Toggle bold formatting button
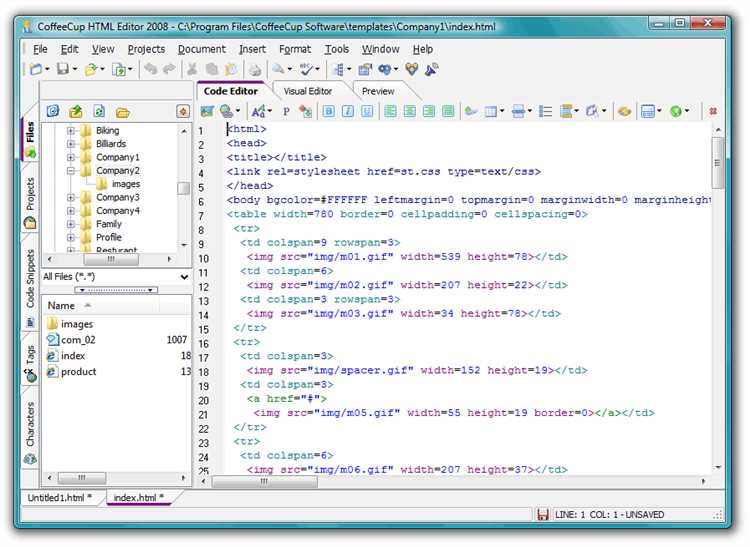Screen dimensions: 750x547 pos(329,111)
